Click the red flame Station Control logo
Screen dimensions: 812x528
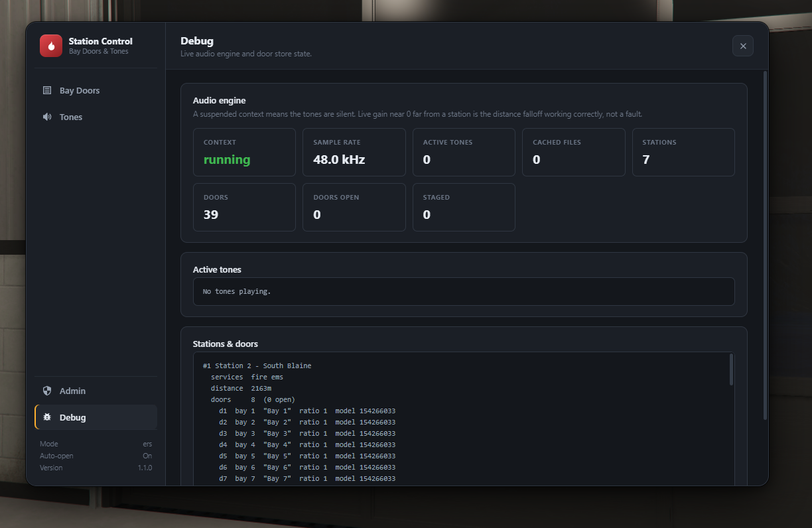click(51, 46)
